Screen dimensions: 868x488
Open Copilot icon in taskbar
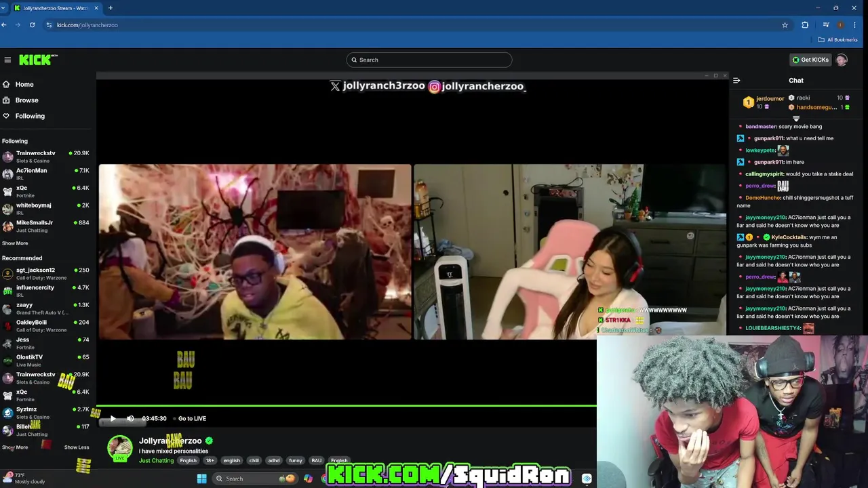(309, 479)
